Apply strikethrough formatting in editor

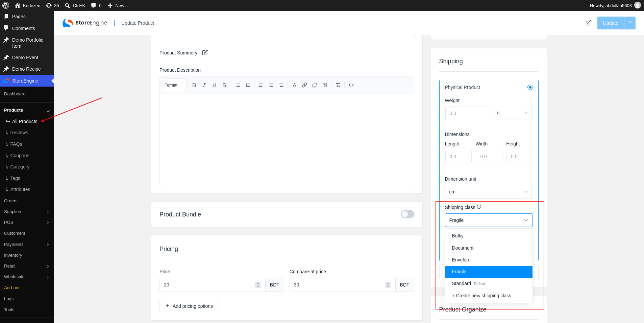224,85
